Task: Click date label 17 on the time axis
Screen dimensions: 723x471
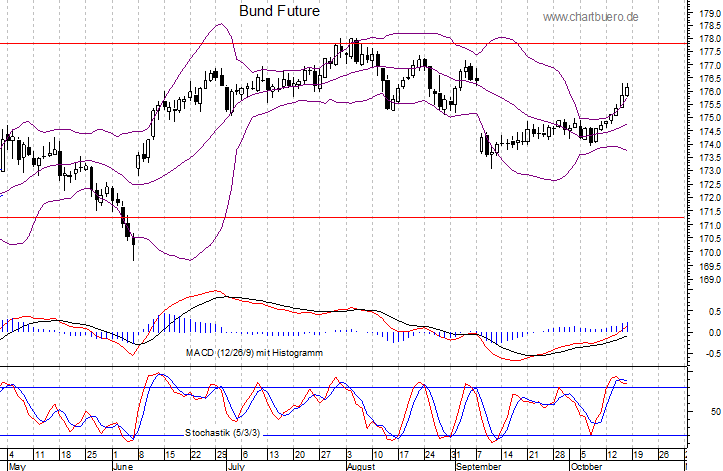Action: click(x=404, y=455)
